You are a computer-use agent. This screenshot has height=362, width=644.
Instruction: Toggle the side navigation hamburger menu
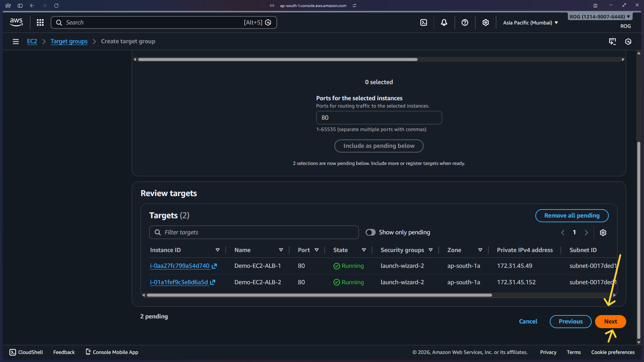(15, 42)
